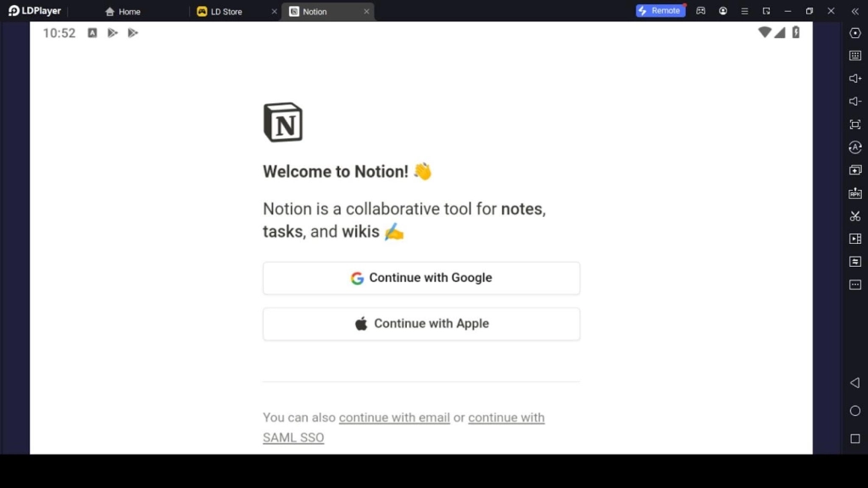The width and height of the screenshot is (868, 488).
Task: Click the Android recent apps square button
Action: [855, 439]
